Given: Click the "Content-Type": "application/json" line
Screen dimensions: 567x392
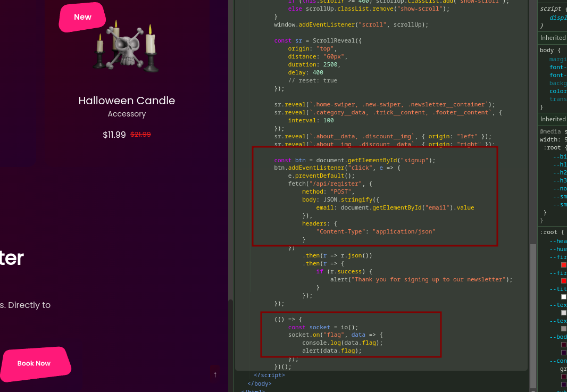Looking at the screenshot, I should [376, 231].
